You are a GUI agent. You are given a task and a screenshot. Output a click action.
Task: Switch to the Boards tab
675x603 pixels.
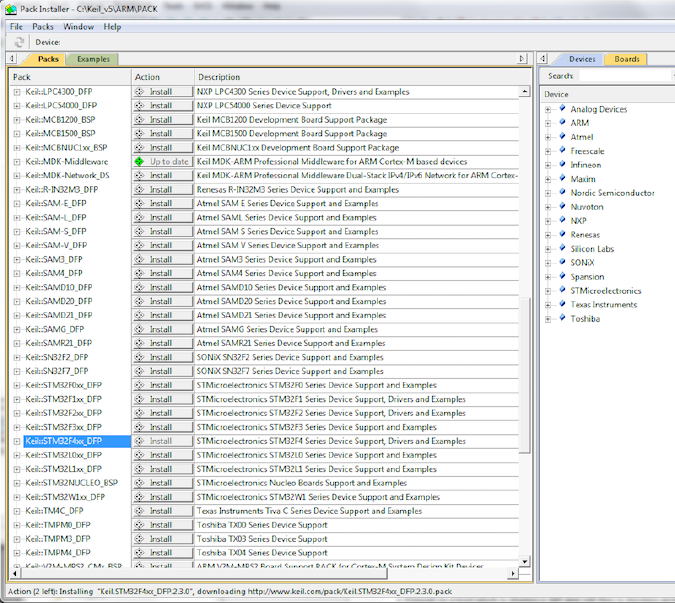click(626, 59)
